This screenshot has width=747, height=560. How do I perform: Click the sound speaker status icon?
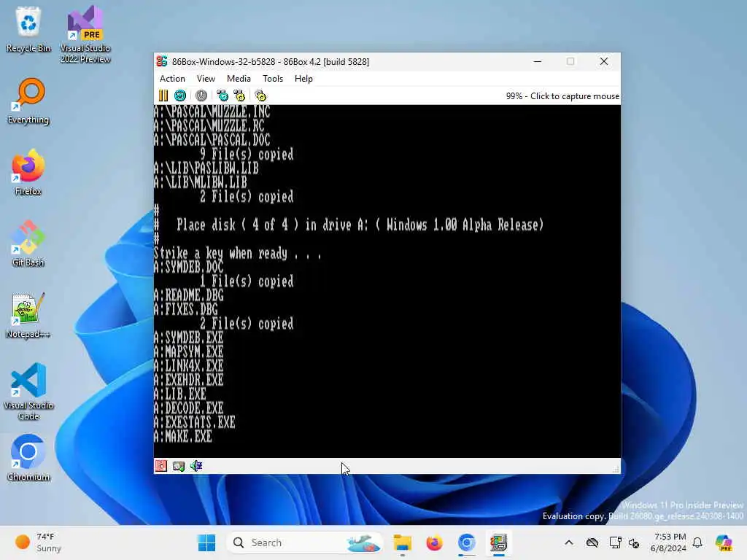pyautogui.click(x=196, y=466)
